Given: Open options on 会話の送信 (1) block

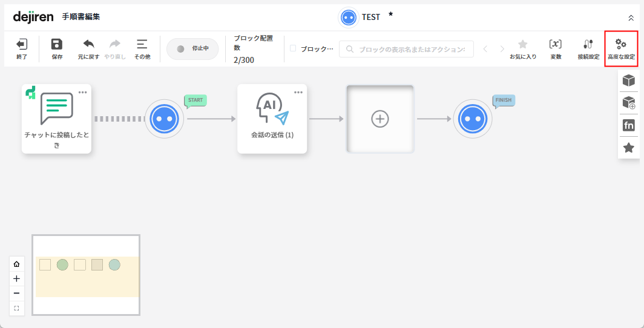Looking at the screenshot, I should (x=298, y=92).
